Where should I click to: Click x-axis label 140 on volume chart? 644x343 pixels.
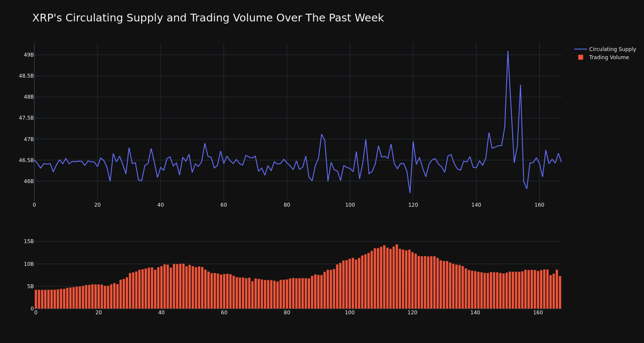(475, 313)
